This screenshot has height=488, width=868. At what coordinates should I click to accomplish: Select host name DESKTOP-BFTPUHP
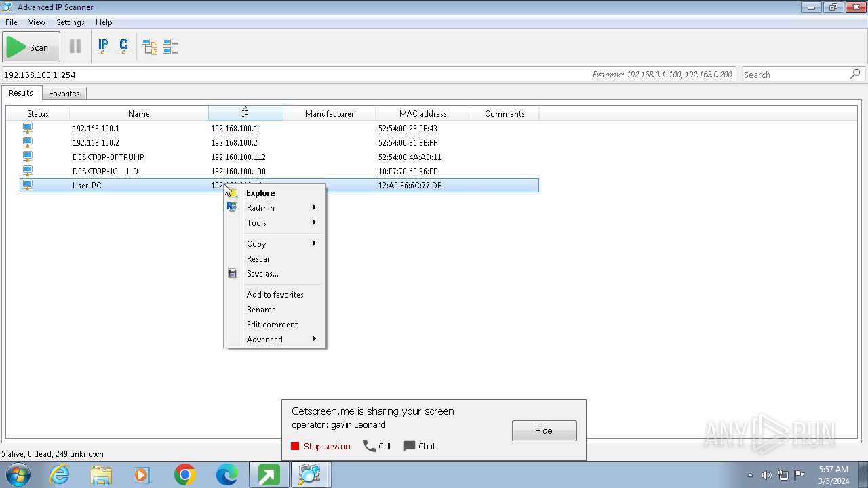[108, 157]
